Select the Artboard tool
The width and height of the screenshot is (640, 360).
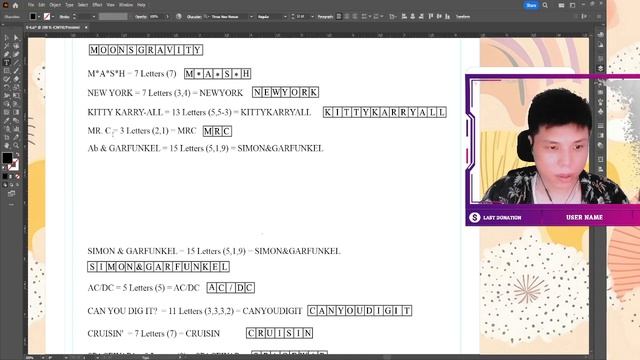[7, 137]
